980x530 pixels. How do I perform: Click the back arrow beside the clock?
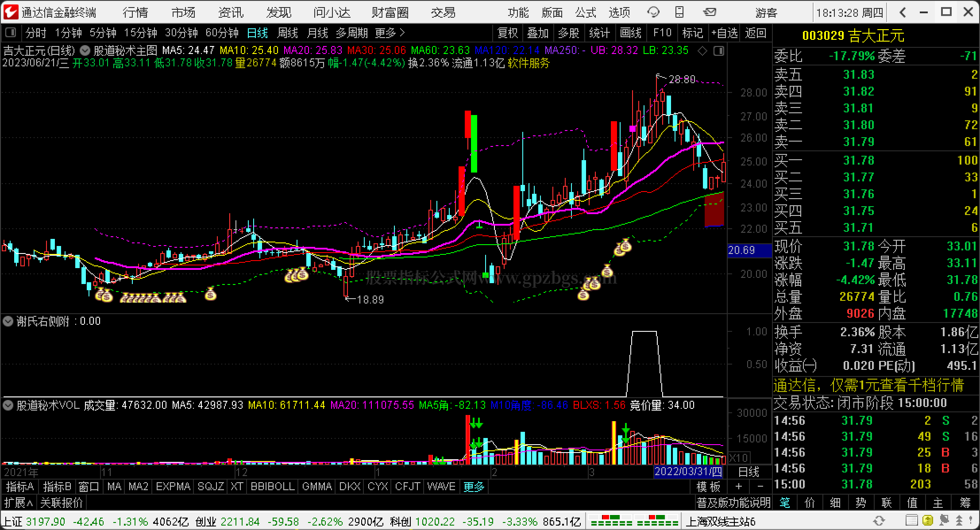(x=903, y=12)
